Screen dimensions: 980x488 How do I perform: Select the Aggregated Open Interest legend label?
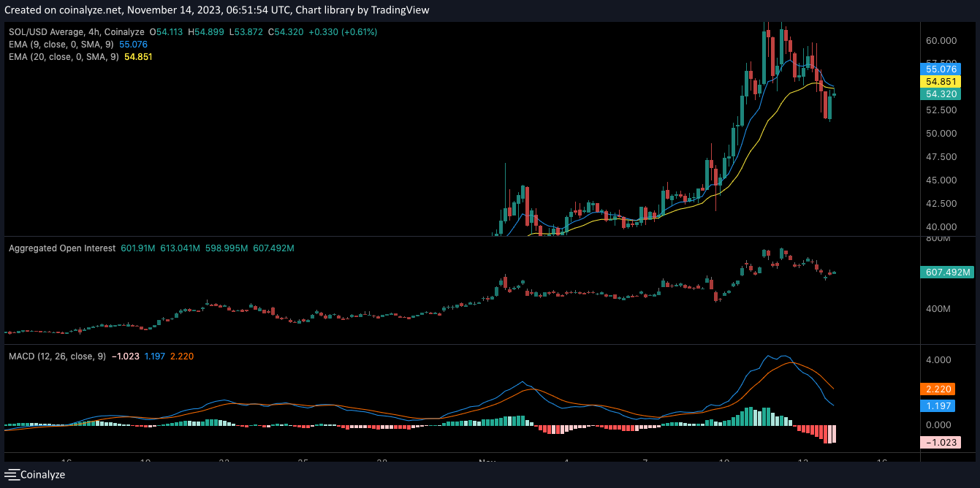[62, 248]
